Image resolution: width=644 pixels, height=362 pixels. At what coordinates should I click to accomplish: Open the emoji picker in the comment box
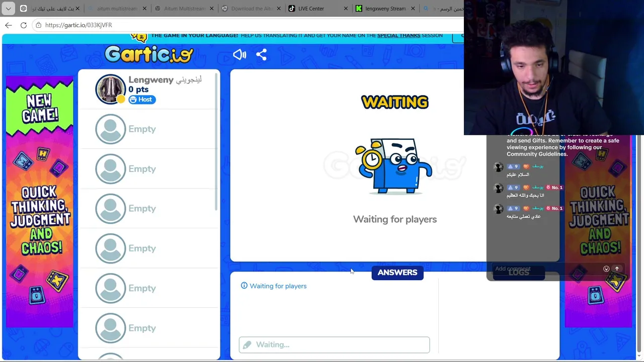click(x=606, y=269)
